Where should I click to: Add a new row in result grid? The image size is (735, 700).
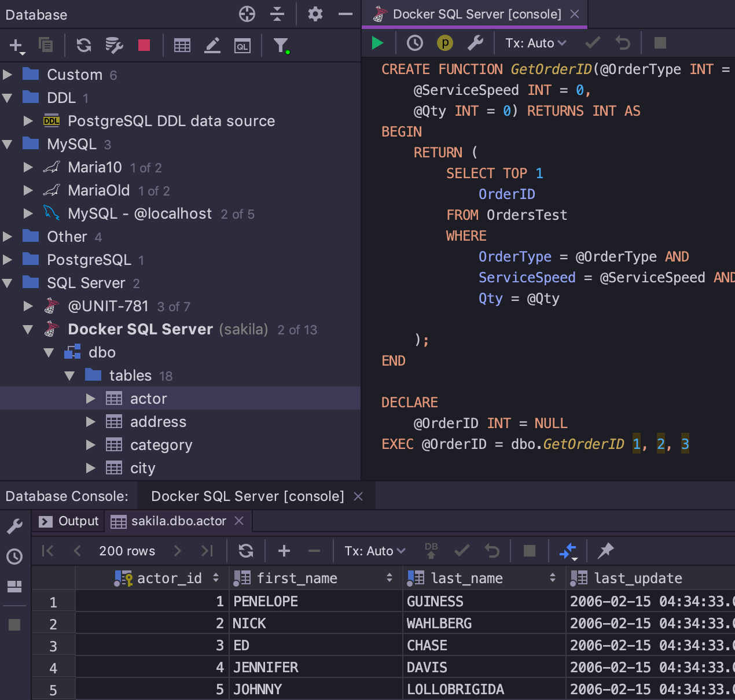284,551
